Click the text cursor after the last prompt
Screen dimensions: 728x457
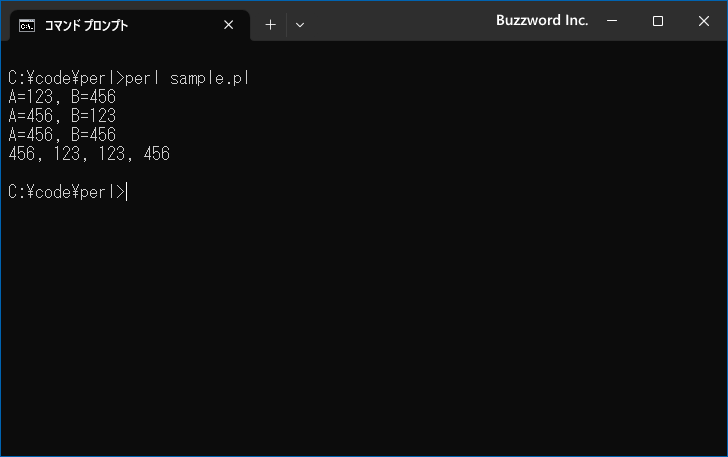click(127, 192)
